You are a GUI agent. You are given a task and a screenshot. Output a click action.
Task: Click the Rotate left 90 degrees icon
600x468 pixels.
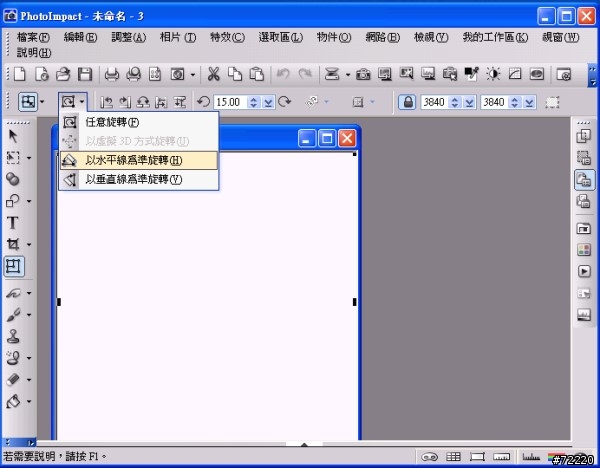point(106,102)
